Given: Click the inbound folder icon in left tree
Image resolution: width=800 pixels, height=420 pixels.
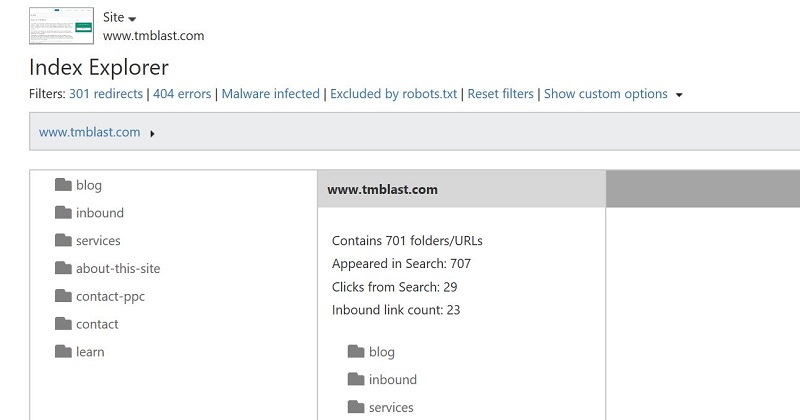Looking at the screenshot, I should [63, 212].
